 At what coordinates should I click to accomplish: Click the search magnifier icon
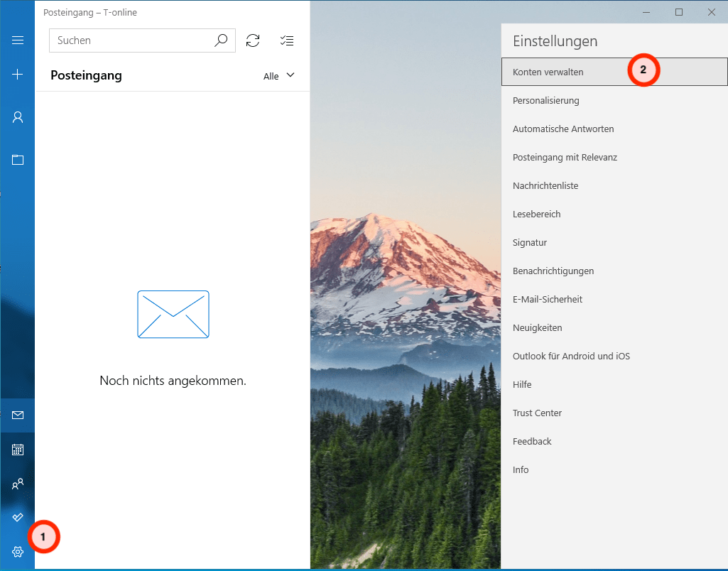coord(221,40)
